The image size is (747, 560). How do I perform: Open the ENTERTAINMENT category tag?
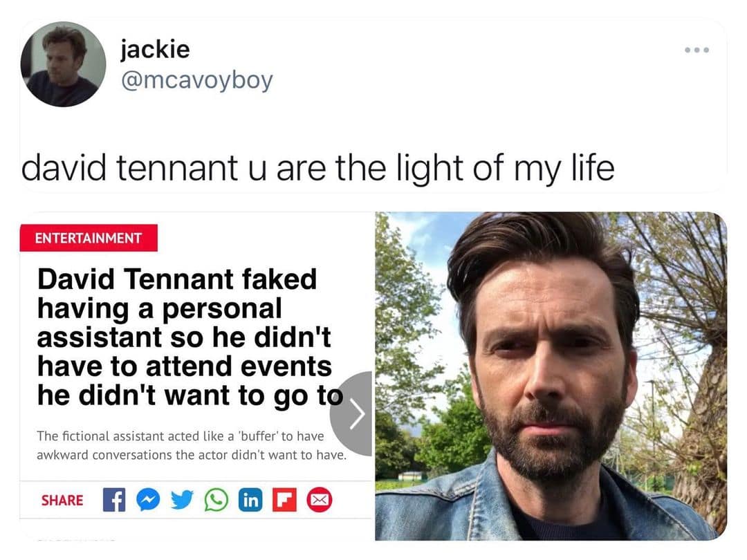tap(89, 238)
